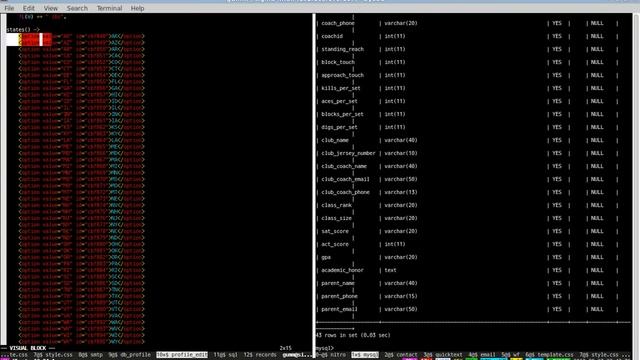The width and height of the screenshot is (640, 360).
Task: Click the kills_per_set field name
Action: pyautogui.click(x=341, y=88)
